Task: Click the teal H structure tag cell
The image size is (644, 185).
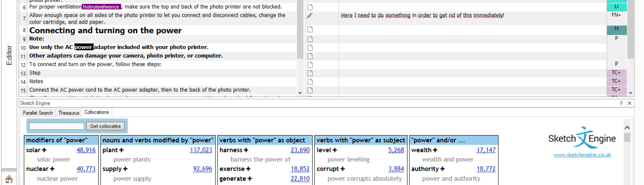Action: (x=617, y=29)
